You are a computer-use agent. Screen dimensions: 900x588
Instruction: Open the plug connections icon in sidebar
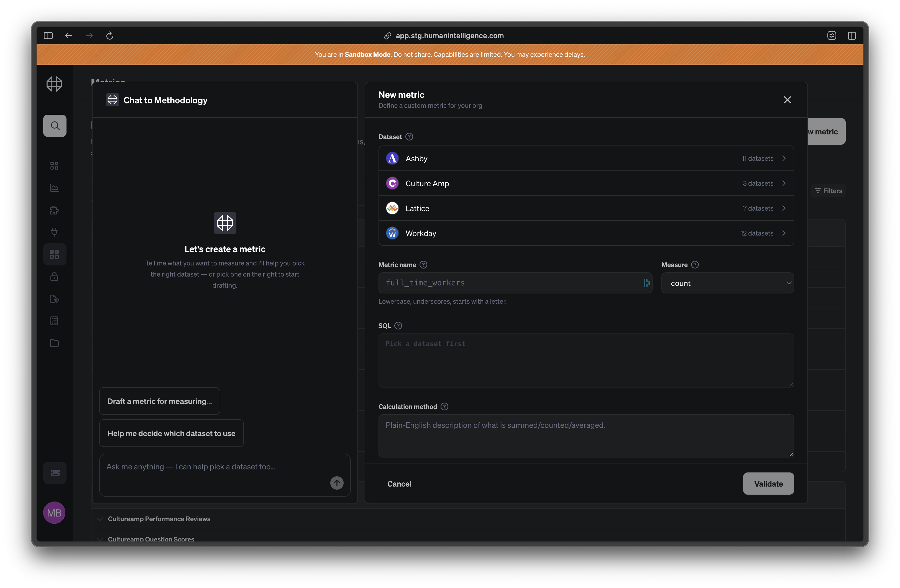pos(55,232)
